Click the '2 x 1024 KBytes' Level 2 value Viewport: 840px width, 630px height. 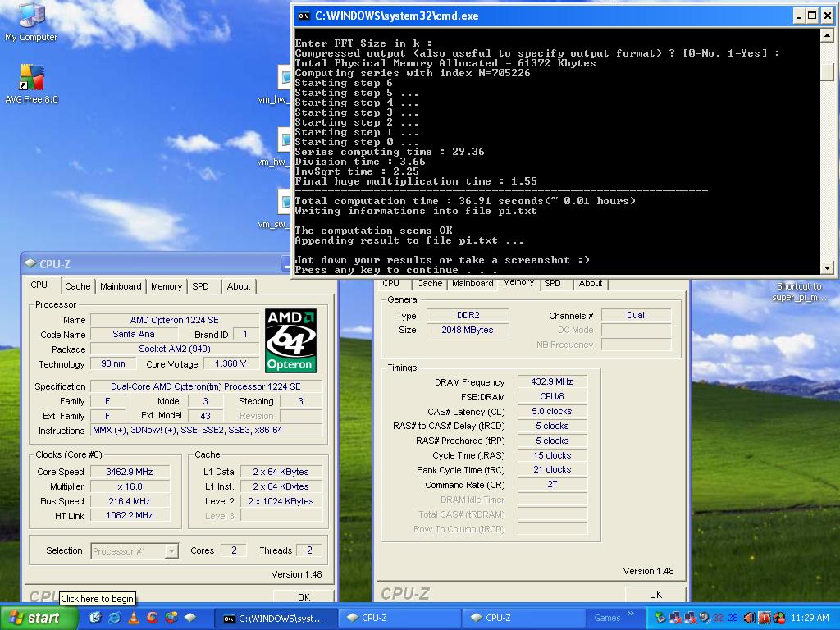[281, 501]
